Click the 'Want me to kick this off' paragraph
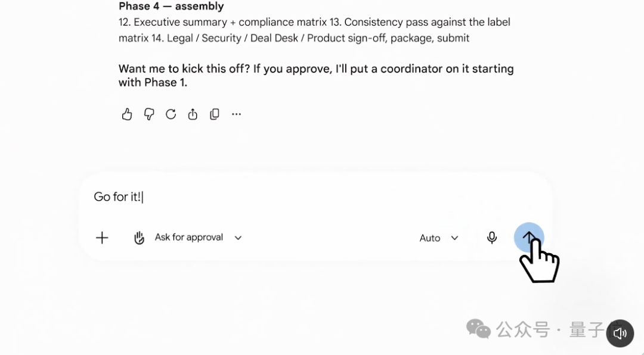Viewport: 644px width, 355px height. coord(316,76)
